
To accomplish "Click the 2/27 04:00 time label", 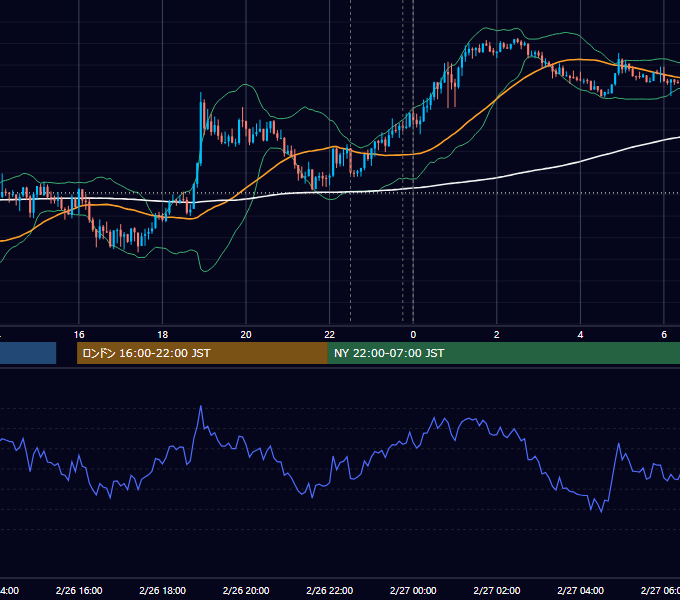I will point(580,590).
